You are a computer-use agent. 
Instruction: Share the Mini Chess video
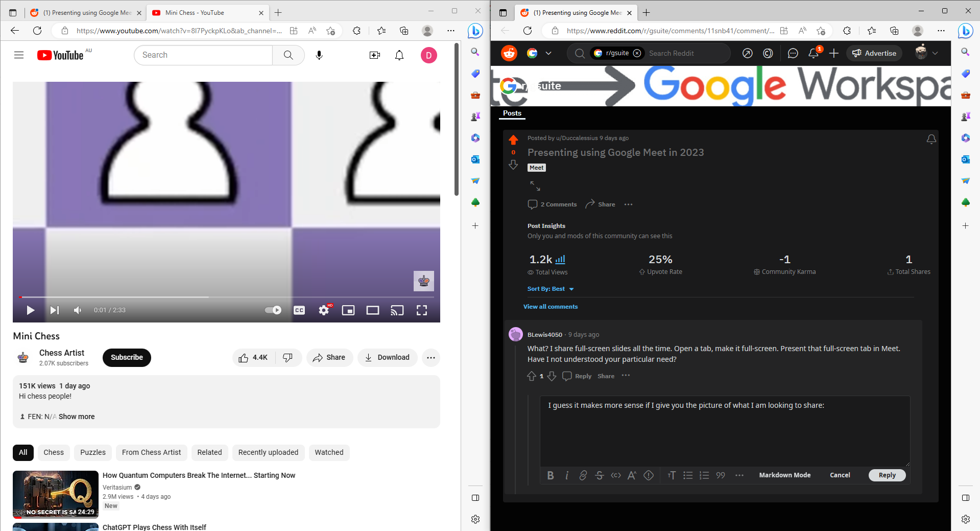(329, 358)
